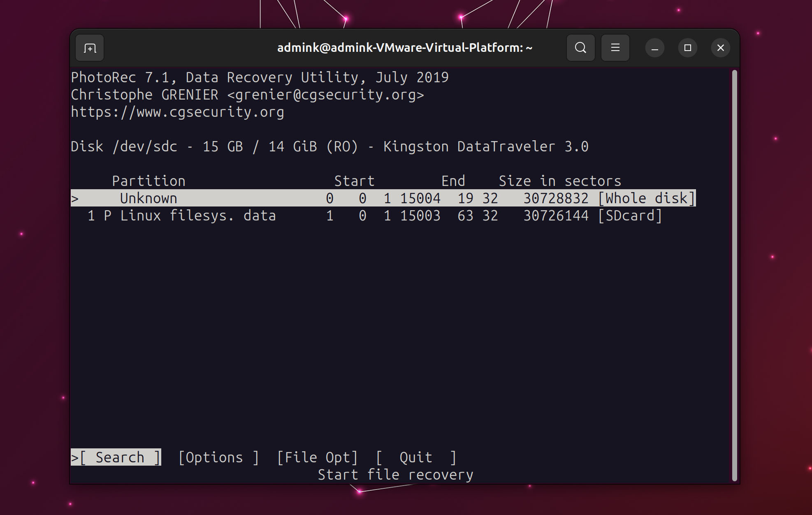Click the Size in sectors header
This screenshot has height=515, width=812.
(x=560, y=181)
